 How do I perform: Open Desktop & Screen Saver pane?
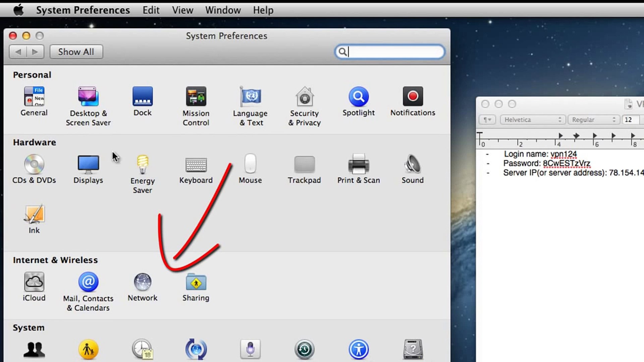click(88, 97)
